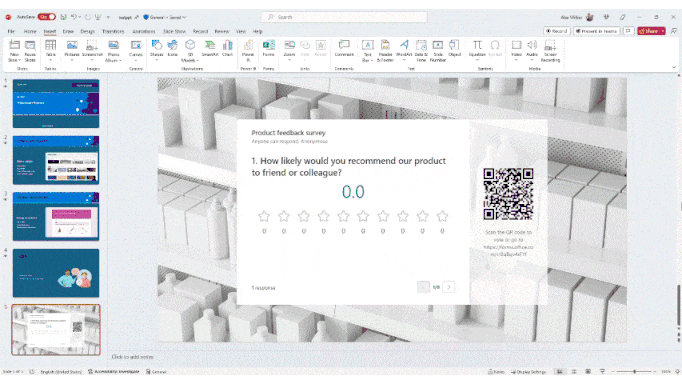Expand the Share button dropdown arrow
The width and height of the screenshot is (682, 384).
tap(662, 31)
